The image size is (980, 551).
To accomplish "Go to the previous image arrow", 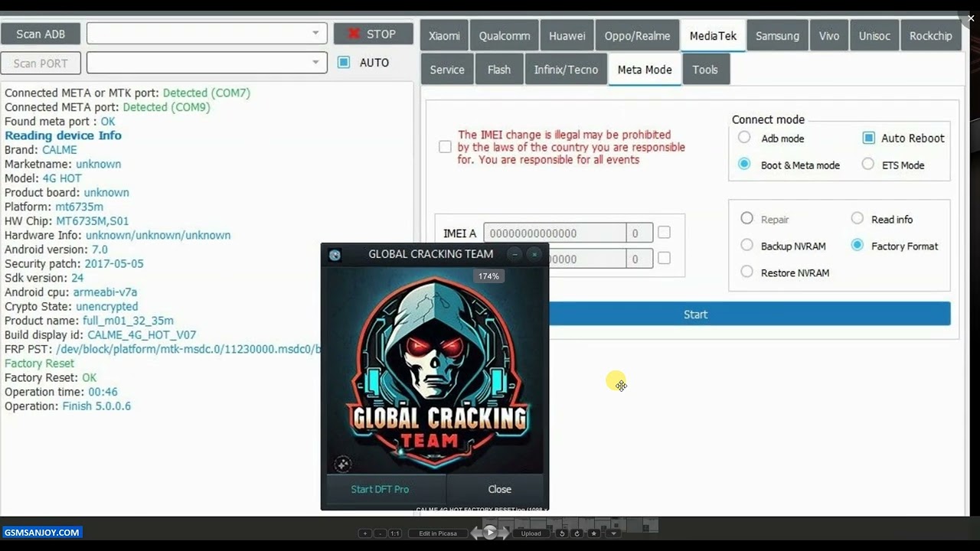I will pyautogui.click(x=476, y=533).
